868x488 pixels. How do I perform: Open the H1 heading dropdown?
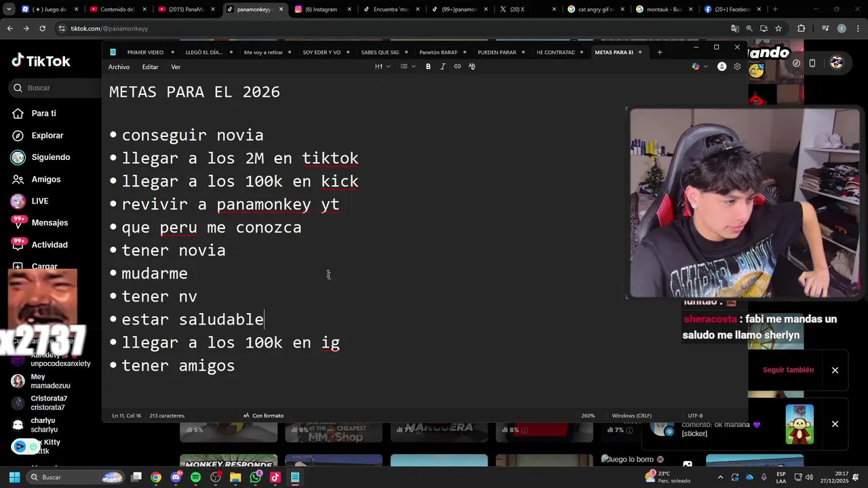382,66
